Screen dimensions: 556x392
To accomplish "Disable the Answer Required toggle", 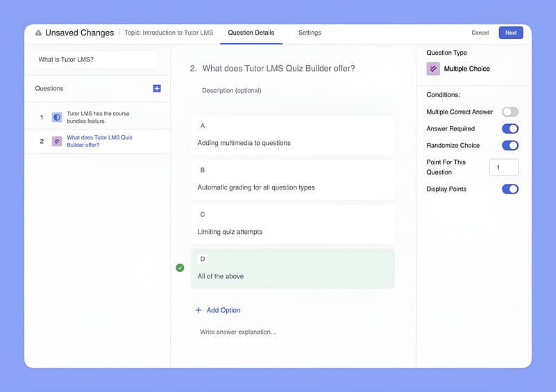I will [510, 128].
